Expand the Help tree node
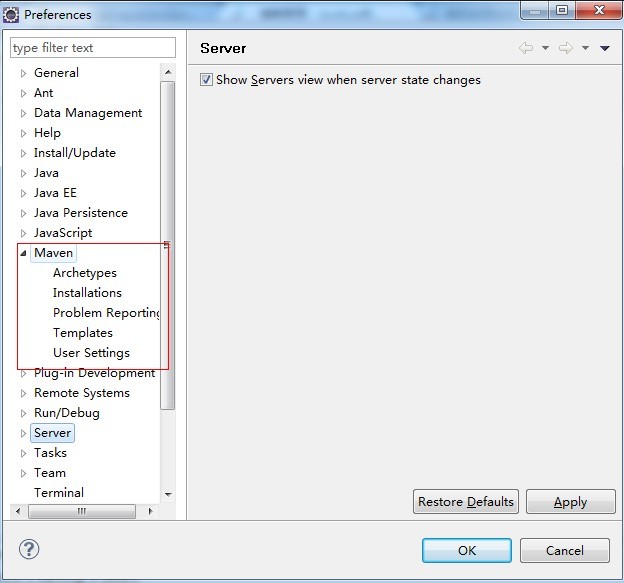The height and width of the screenshot is (583, 624). [23, 133]
